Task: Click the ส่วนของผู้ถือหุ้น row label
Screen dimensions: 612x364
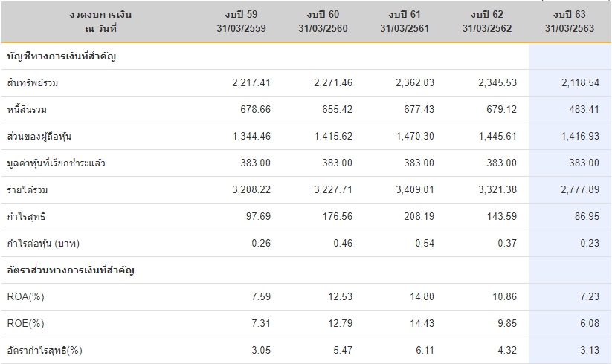Action: 39,137
